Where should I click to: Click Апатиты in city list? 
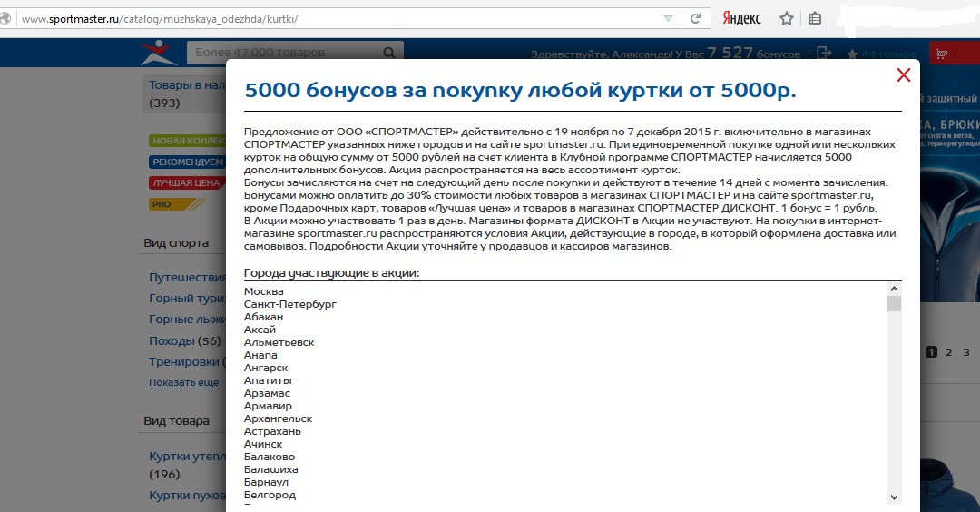coord(268,380)
